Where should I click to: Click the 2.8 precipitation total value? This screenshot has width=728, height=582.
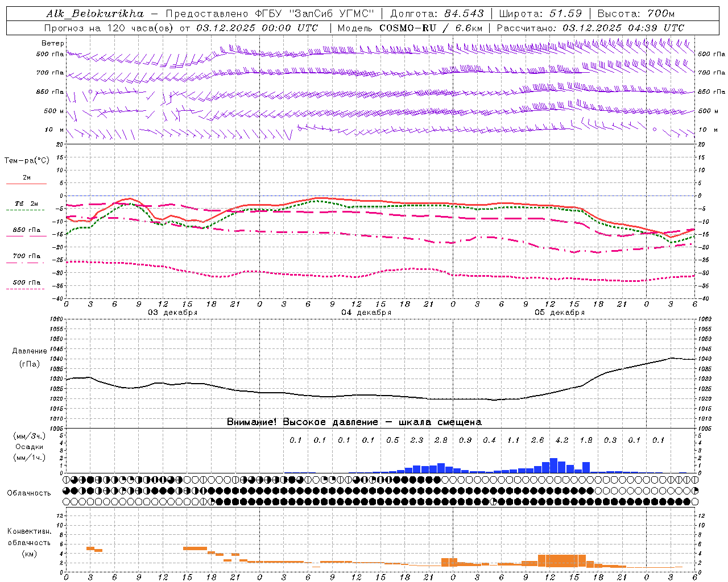tap(441, 440)
